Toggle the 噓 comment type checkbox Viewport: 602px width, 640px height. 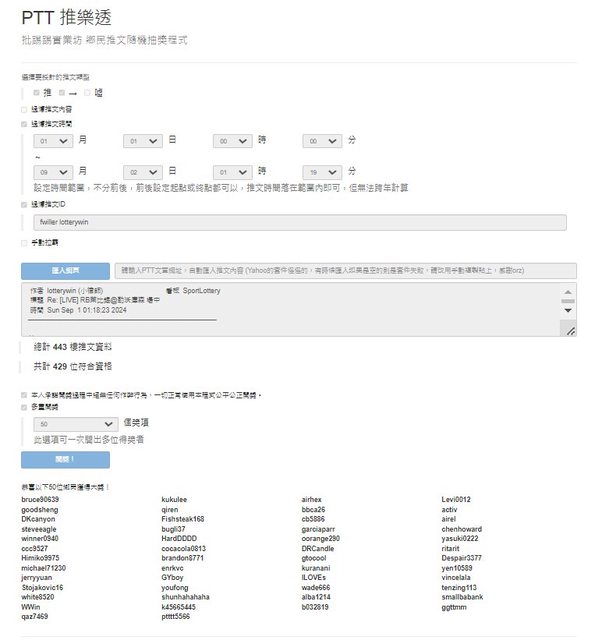tap(87, 92)
